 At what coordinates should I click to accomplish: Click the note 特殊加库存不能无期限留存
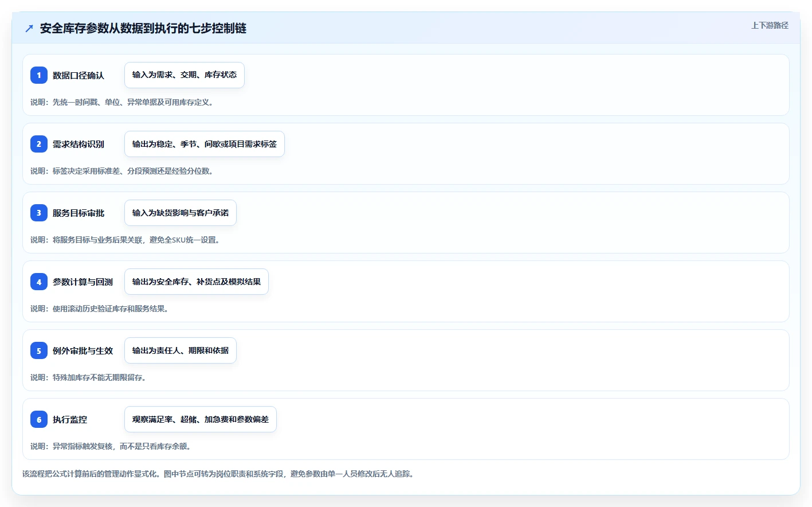[x=89, y=377]
